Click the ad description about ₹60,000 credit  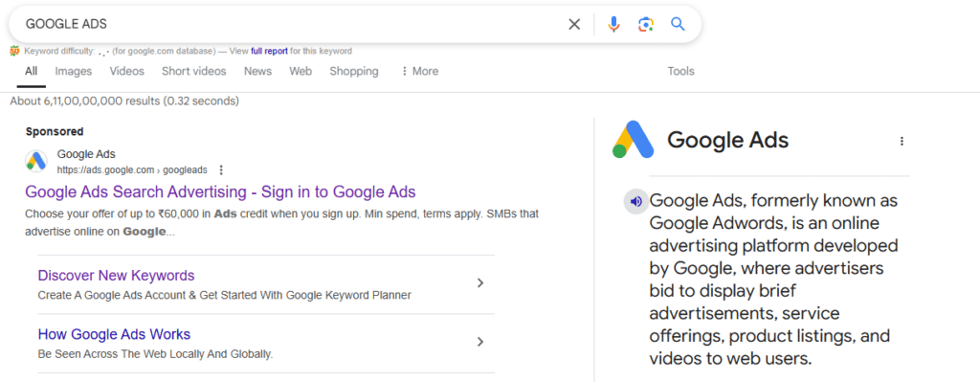(x=282, y=222)
